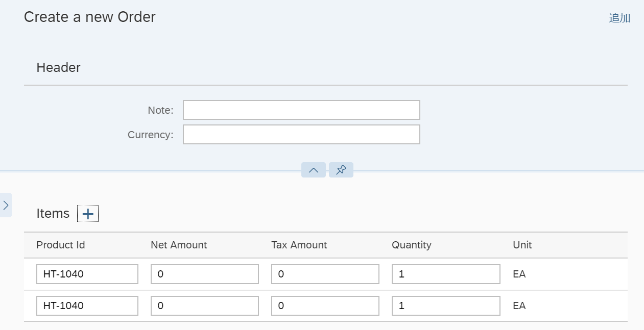Click the 追加 link

point(619,18)
